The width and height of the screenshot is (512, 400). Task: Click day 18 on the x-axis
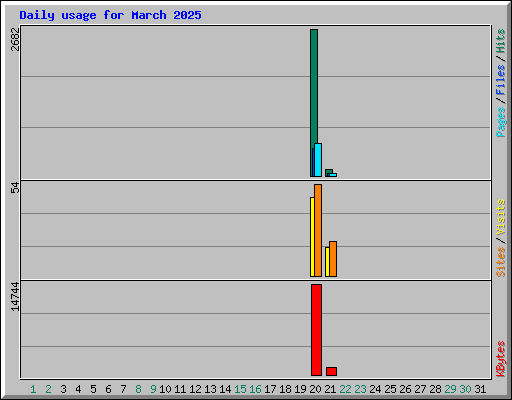coord(285,389)
